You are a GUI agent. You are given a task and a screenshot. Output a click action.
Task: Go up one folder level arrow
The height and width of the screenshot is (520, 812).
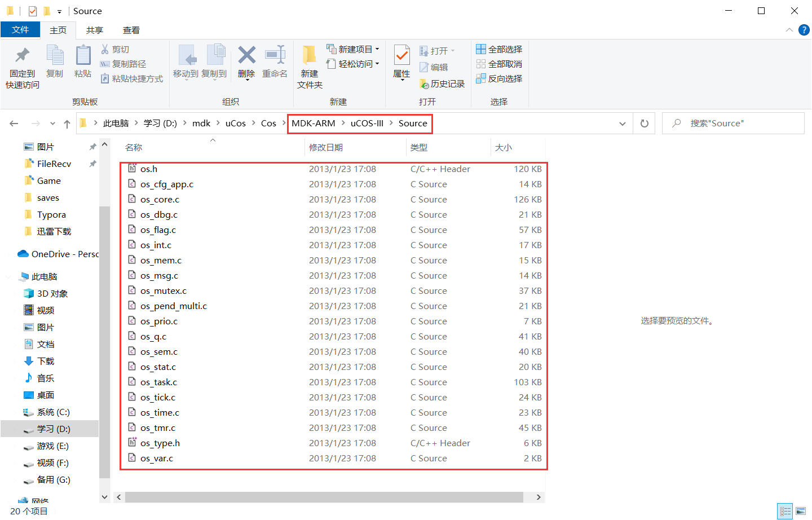click(x=67, y=124)
